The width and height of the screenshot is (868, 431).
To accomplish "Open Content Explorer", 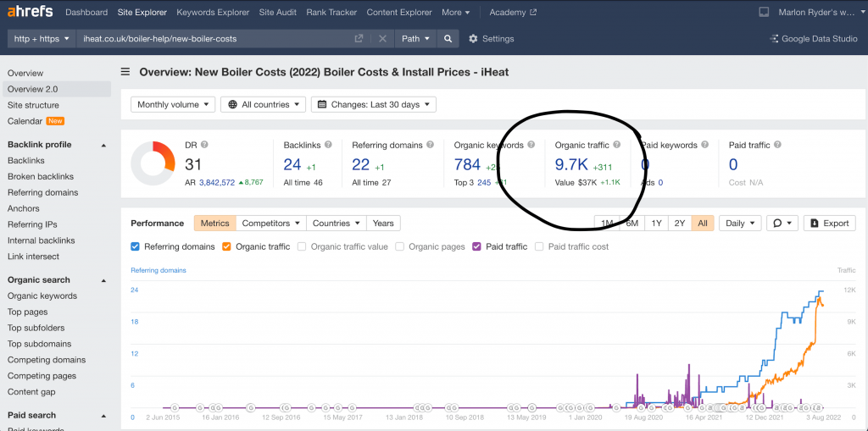I will 399,12.
